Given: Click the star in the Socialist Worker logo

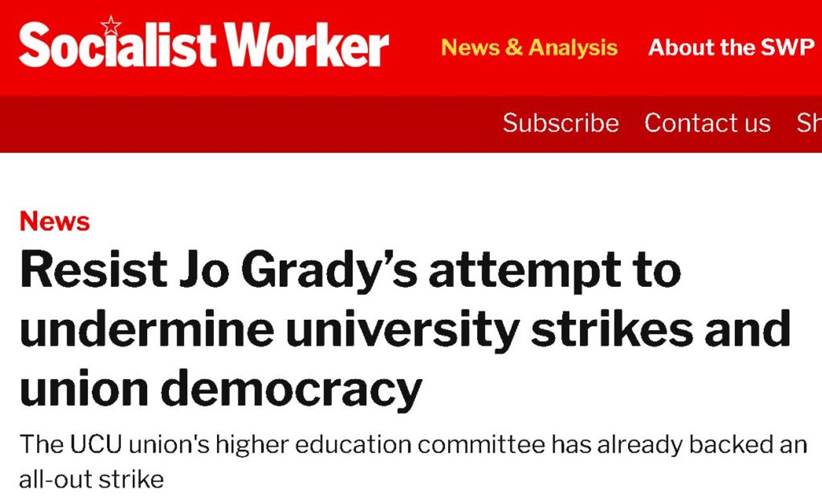Looking at the screenshot, I should [111, 26].
